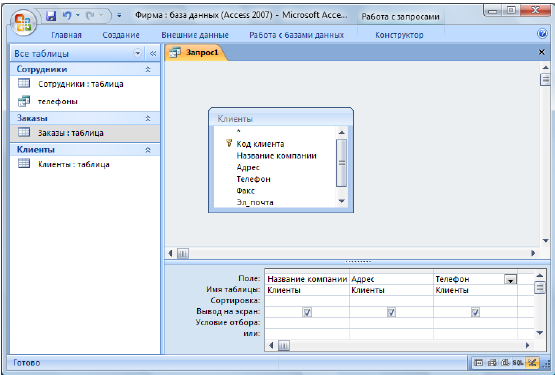Uncheck Show for the Название компании column

tap(307, 312)
